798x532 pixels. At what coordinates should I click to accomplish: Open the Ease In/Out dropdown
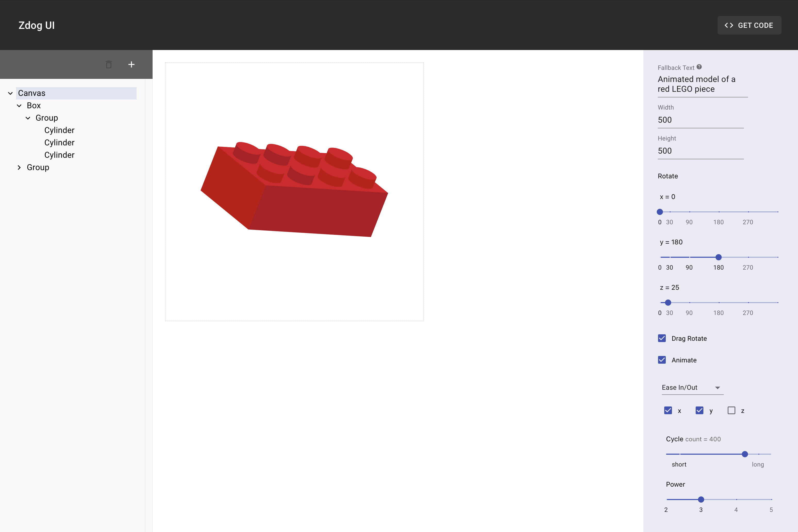[x=692, y=387]
